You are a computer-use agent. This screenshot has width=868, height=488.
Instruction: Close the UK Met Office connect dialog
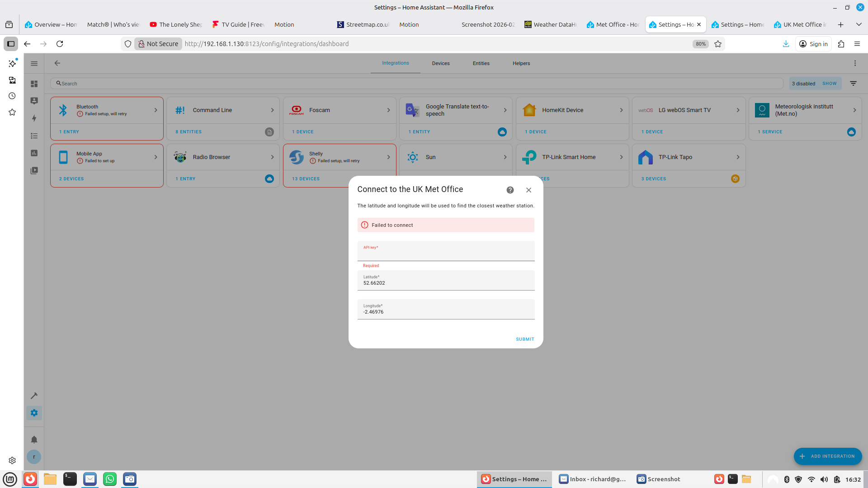(x=528, y=190)
